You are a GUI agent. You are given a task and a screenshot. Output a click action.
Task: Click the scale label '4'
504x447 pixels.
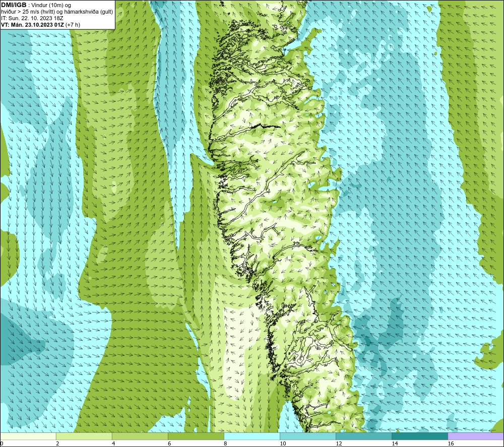[x=113, y=444]
